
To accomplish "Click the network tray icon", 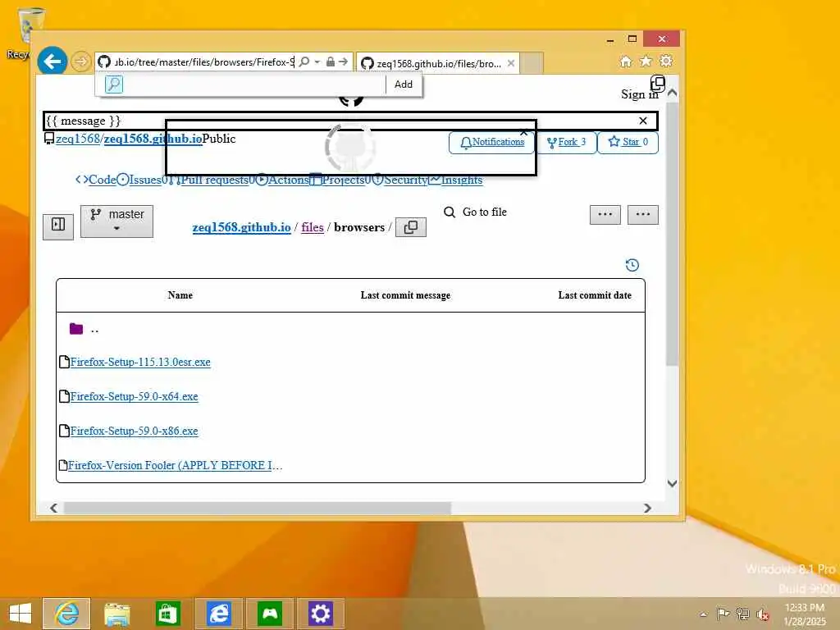I will click(742, 614).
